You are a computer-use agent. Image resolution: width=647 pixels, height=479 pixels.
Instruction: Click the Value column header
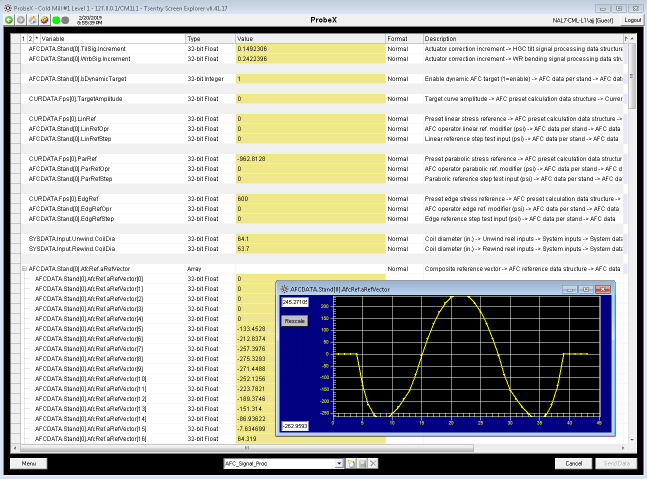click(x=311, y=38)
